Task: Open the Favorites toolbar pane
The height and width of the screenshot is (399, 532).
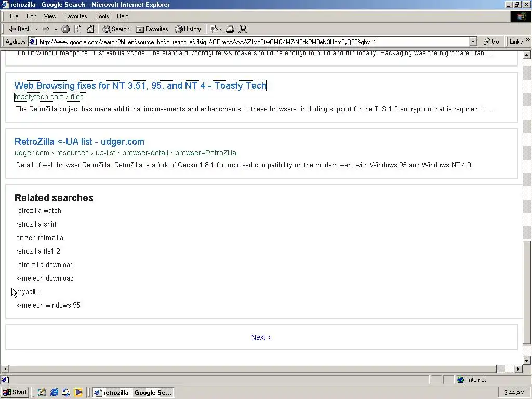Action: 152,29
